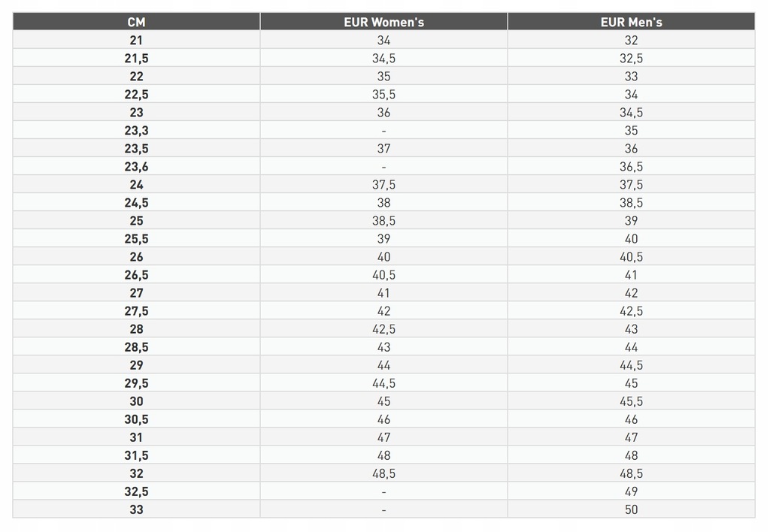Select the 23,3 CM cell
The height and width of the screenshot is (532, 770).
coord(136,131)
